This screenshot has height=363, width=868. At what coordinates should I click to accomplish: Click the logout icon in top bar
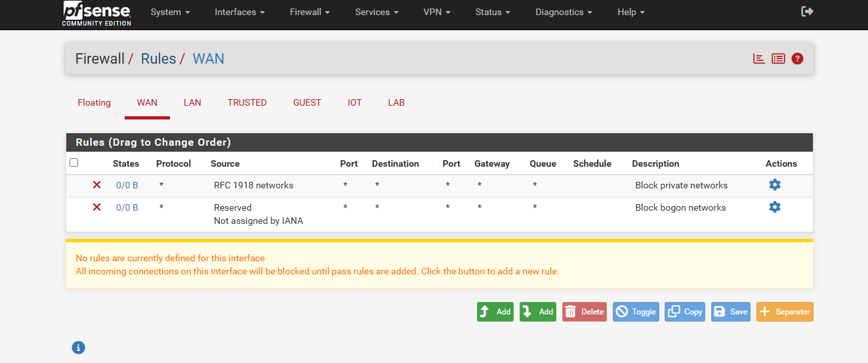(x=808, y=12)
